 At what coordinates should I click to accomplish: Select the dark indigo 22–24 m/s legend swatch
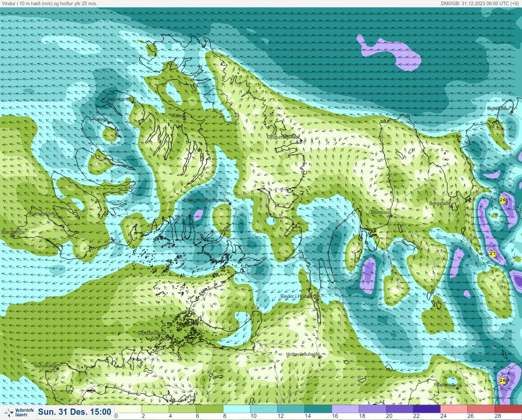point(427,409)
